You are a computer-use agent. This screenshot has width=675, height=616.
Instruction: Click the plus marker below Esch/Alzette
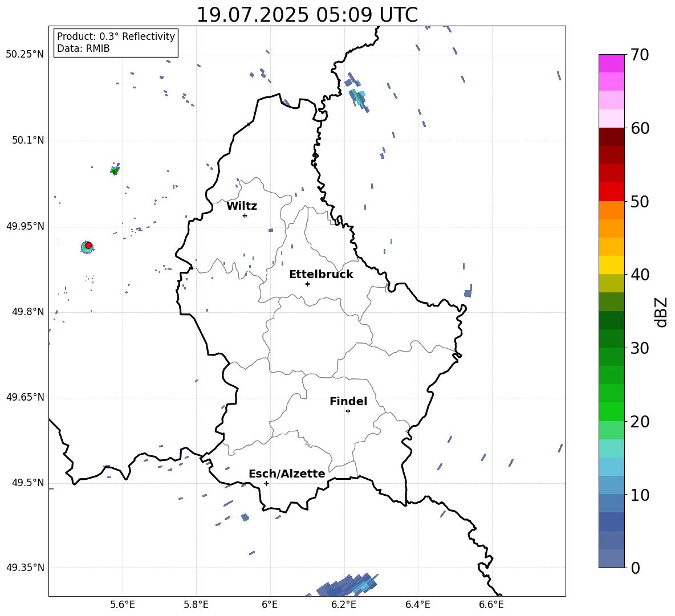click(x=266, y=483)
